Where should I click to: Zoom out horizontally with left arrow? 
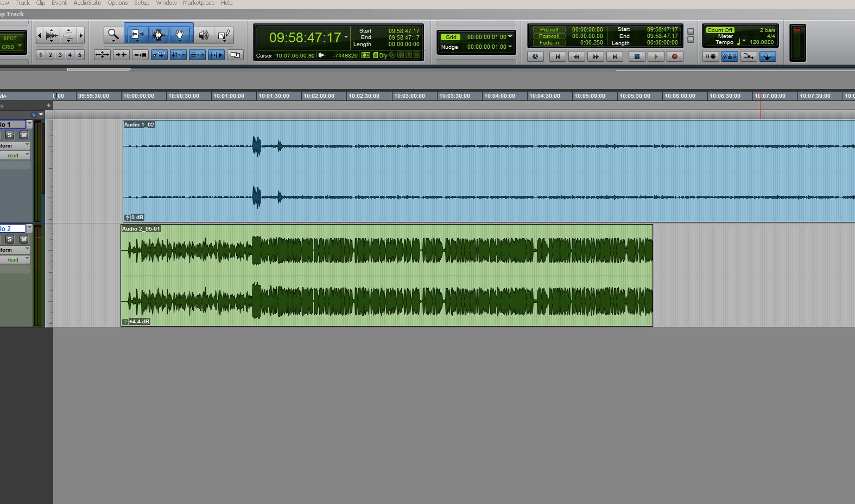pyautogui.click(x=39, y=36)
